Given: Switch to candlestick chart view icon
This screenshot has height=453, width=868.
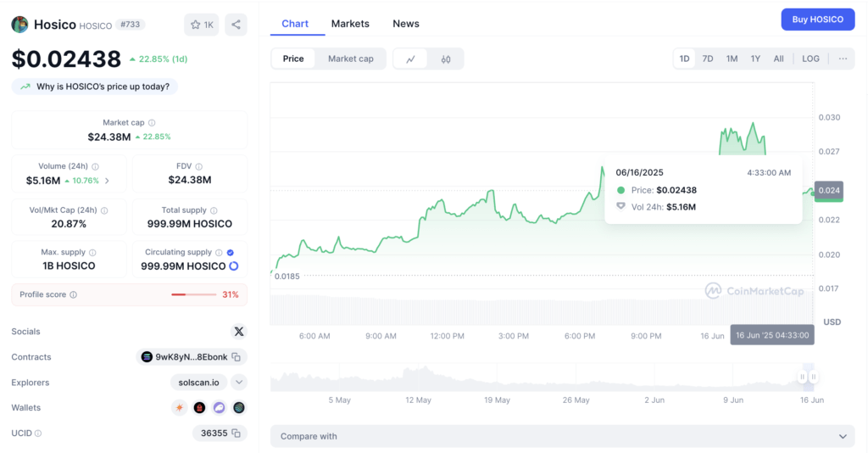Looking at the screenshot, I should point(446,59).
